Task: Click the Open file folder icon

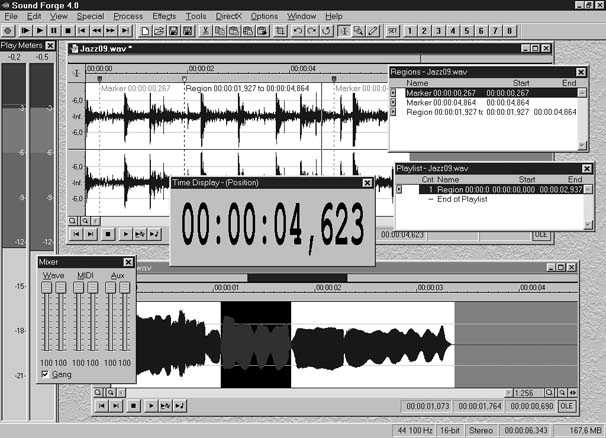Action: point(159,31)
